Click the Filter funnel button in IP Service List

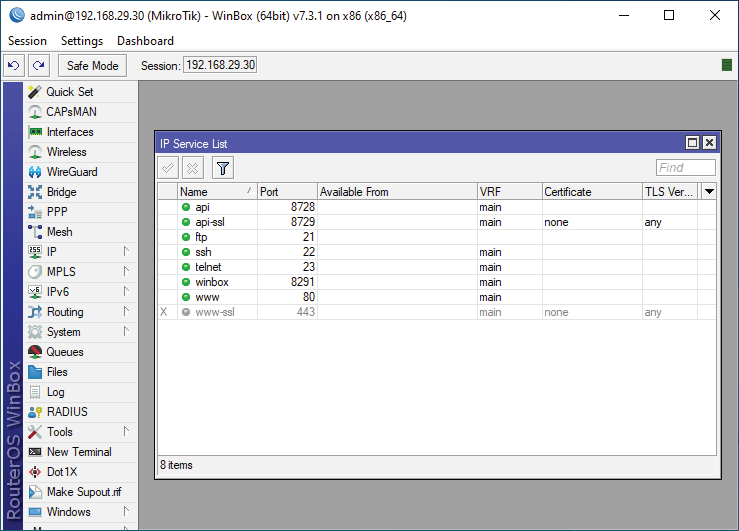pos(223,168)
